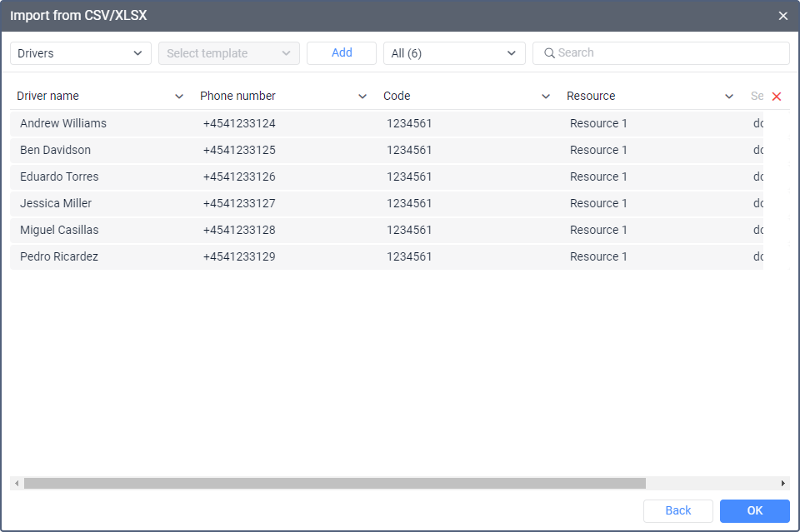
Task: Click into the Search field
Action: pyautogui.click(x=667, y=53)
